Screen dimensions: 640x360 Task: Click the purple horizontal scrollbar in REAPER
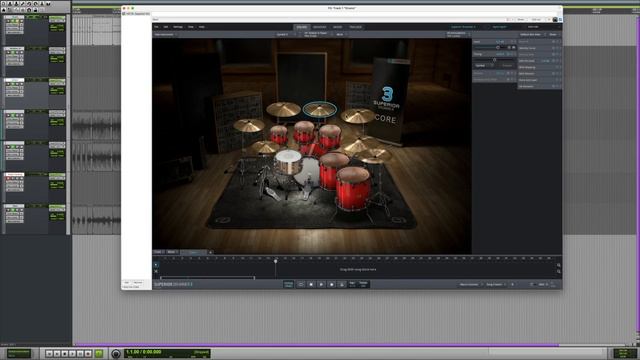click(316, 345)
